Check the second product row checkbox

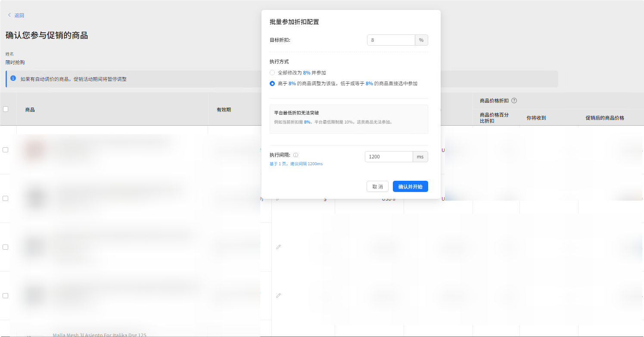tap(6, 198)
